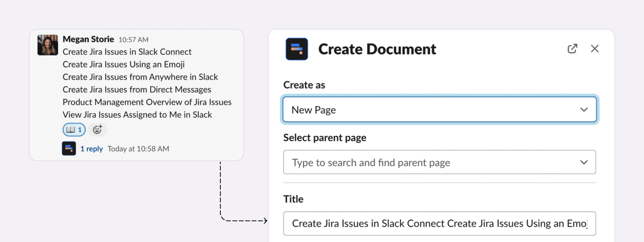
Task: Close the Create Document dialog
Action: click(594, 49)
